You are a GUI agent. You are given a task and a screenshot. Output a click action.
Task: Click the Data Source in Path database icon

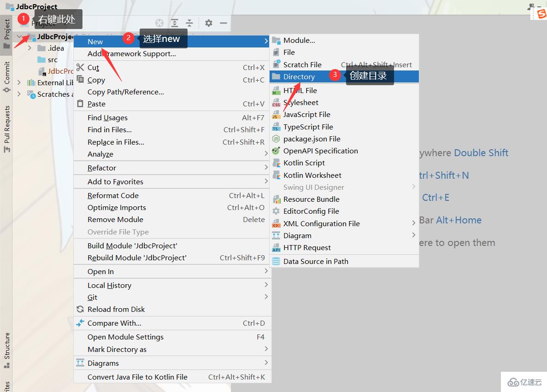[276, 261]
